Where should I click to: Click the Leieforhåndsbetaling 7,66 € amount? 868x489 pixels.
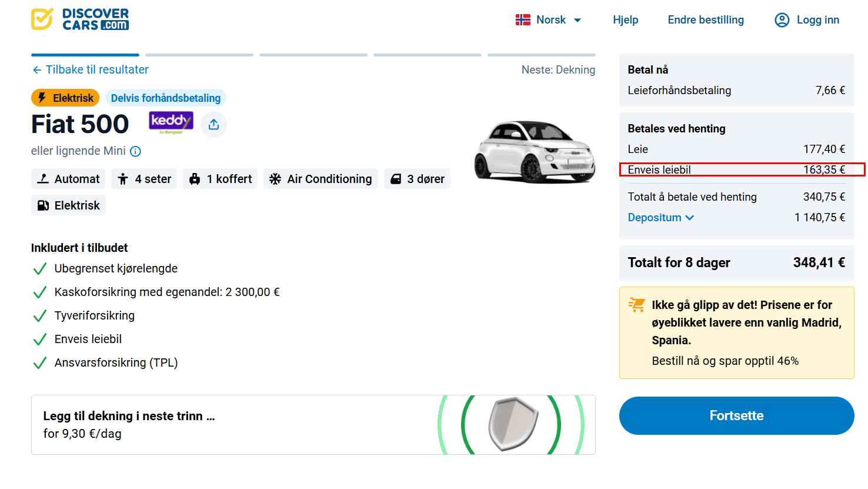click(830, 91)
